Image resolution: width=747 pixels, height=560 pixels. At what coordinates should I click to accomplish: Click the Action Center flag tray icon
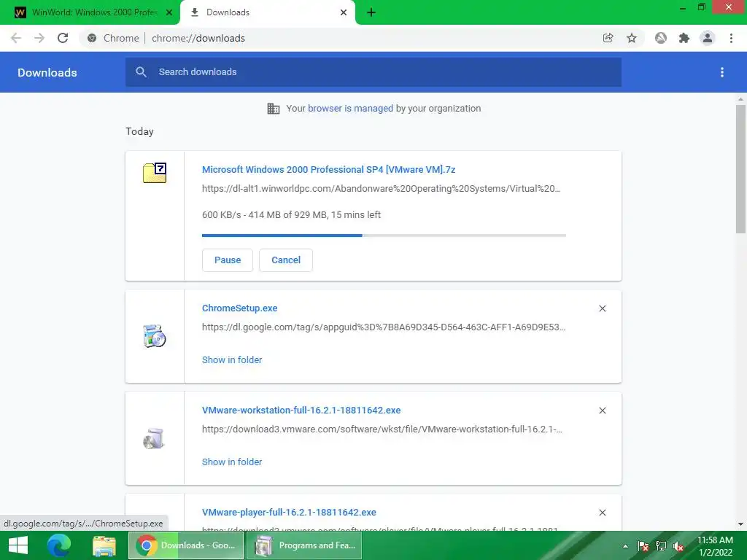tap(643, 546)
